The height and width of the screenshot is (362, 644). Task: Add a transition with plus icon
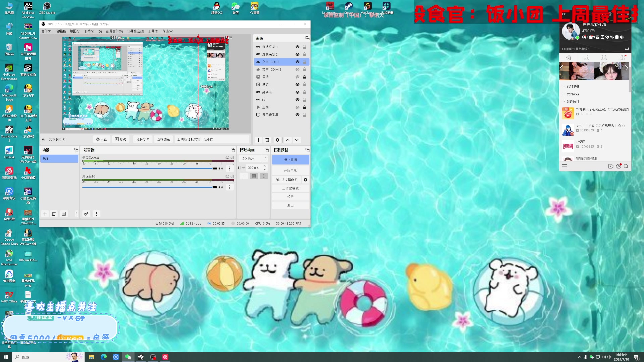[x=244, y=176]
